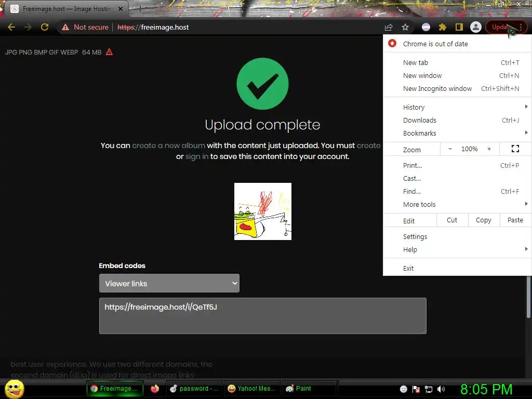Increase zoom with the plus button
532x399 pixels.
489,149
